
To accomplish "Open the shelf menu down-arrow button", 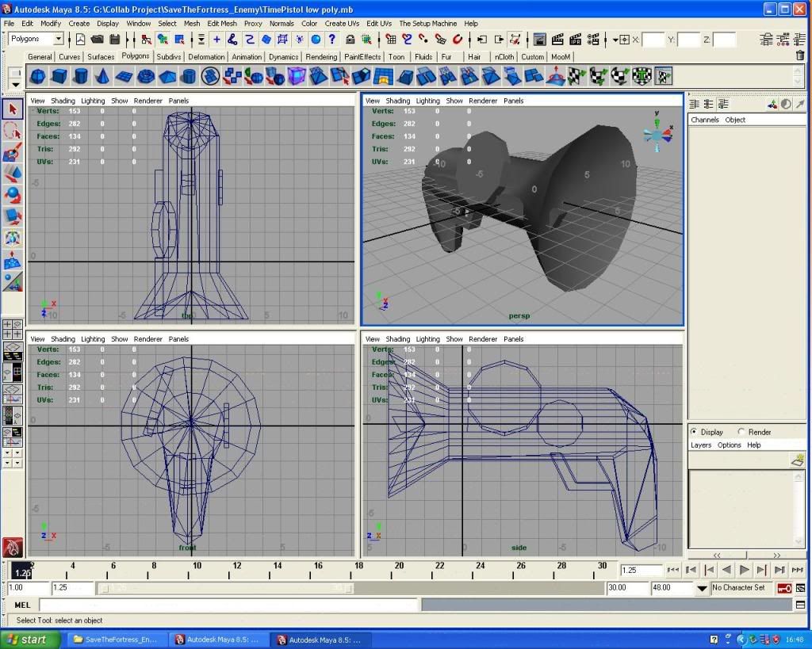I will coord(16,84).
